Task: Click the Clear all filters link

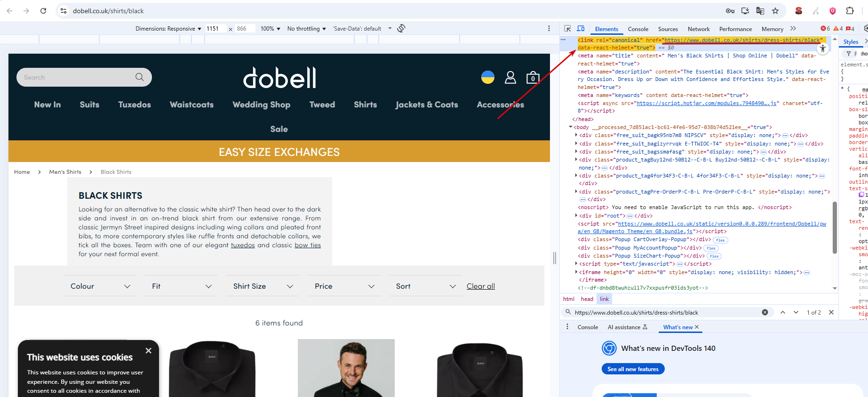Action: [x=481, y=286]
